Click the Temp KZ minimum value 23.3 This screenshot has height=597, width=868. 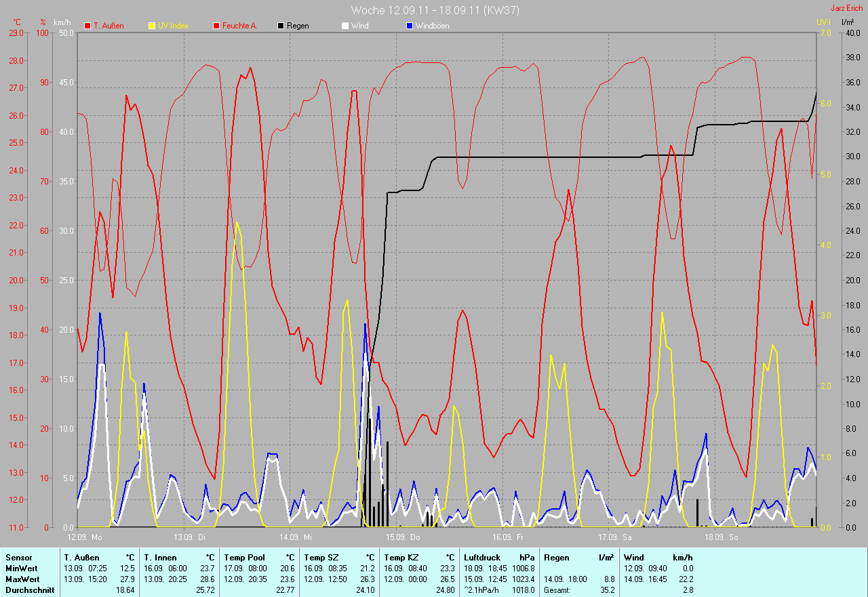point(448,568)
